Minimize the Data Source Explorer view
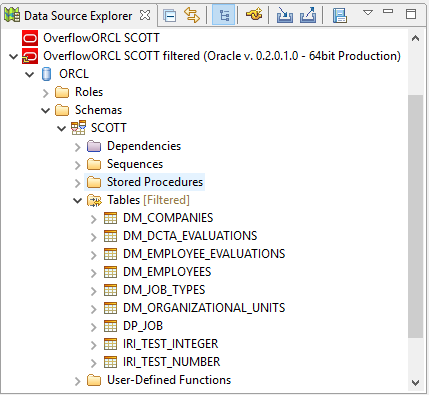The width and height of the screenshot is (429, 395). click(x=388, y=11)
